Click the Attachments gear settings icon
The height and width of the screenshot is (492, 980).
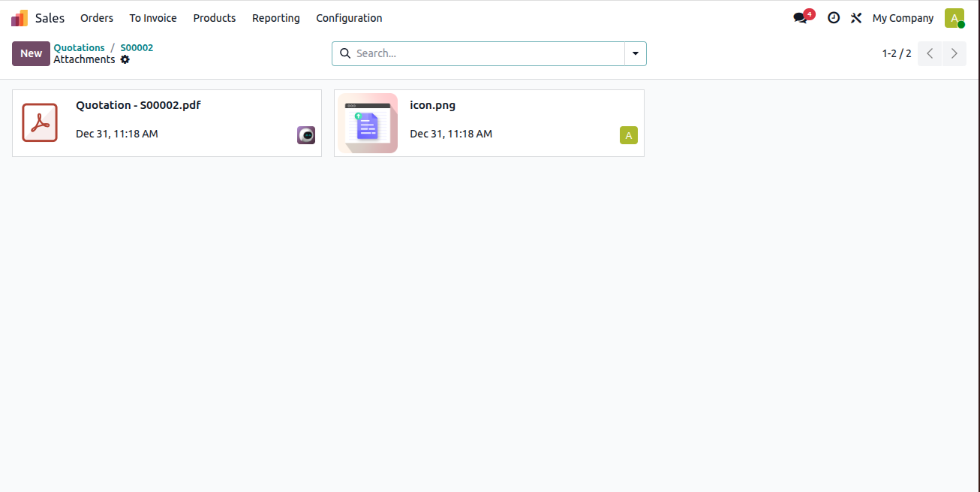click(125, 59)
